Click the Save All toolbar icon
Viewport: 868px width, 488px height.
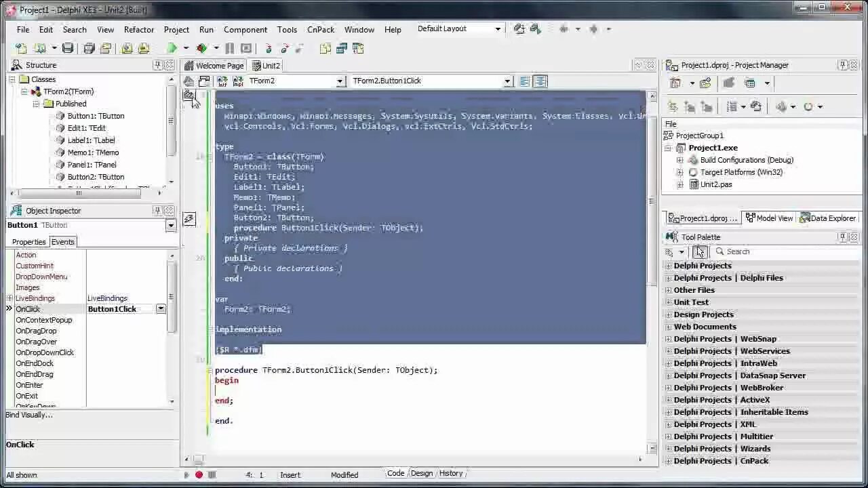click(89, 48)
